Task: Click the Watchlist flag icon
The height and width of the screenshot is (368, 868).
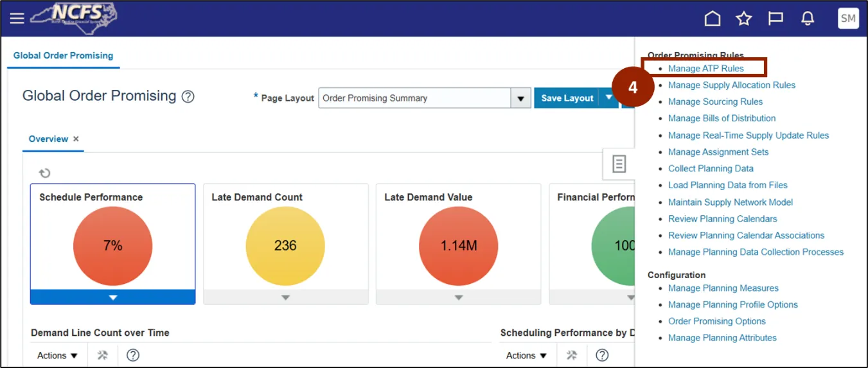Action: pyautogui.click(x=775, y=19)
